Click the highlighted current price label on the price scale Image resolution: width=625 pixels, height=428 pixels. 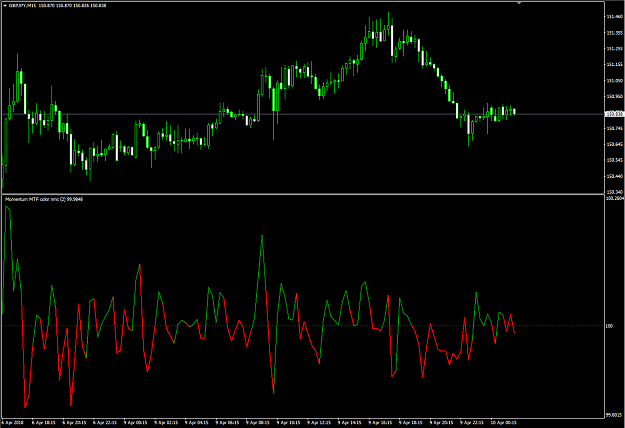(x=614, y=114)
